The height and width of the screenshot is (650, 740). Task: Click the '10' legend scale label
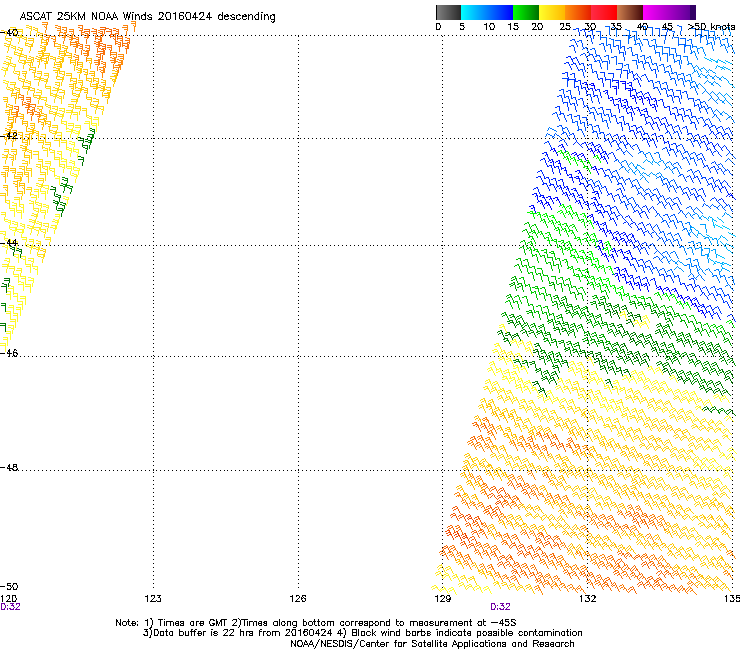[x=489, y=27]
